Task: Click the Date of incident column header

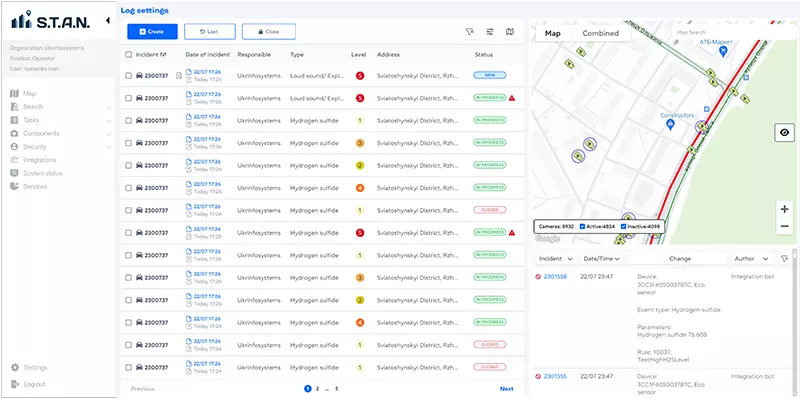Action: pyautogui.click(x=208, y=55)
